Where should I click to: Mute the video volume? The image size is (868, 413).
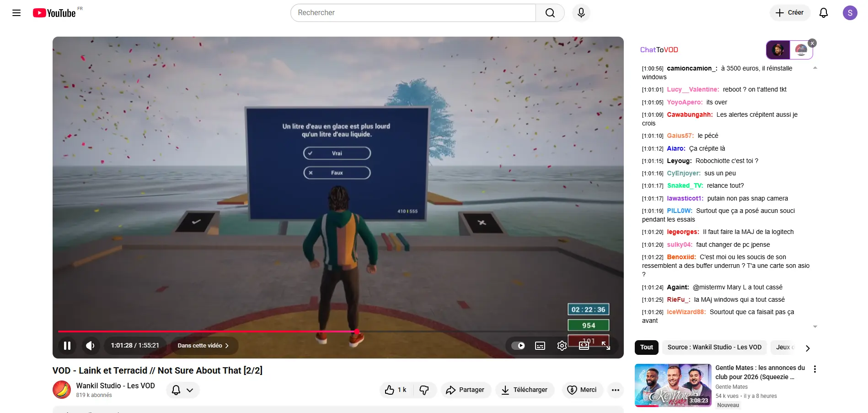pos(90,346)
